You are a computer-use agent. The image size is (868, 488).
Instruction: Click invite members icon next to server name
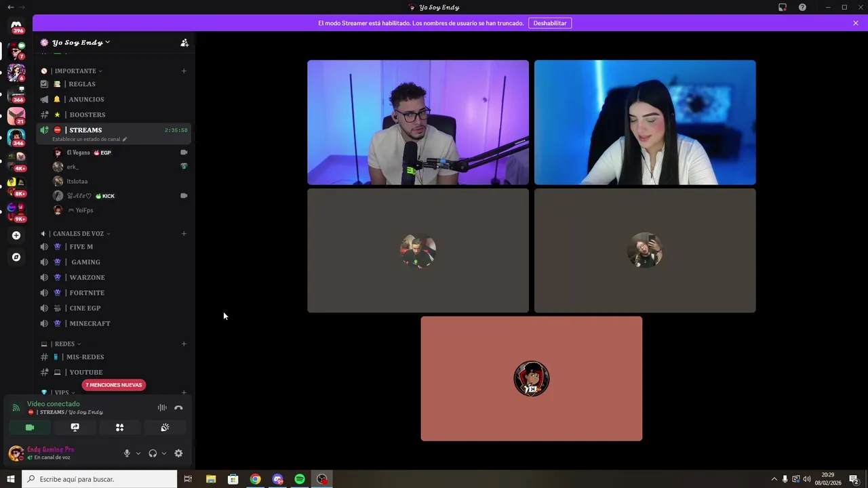(184, 43)
